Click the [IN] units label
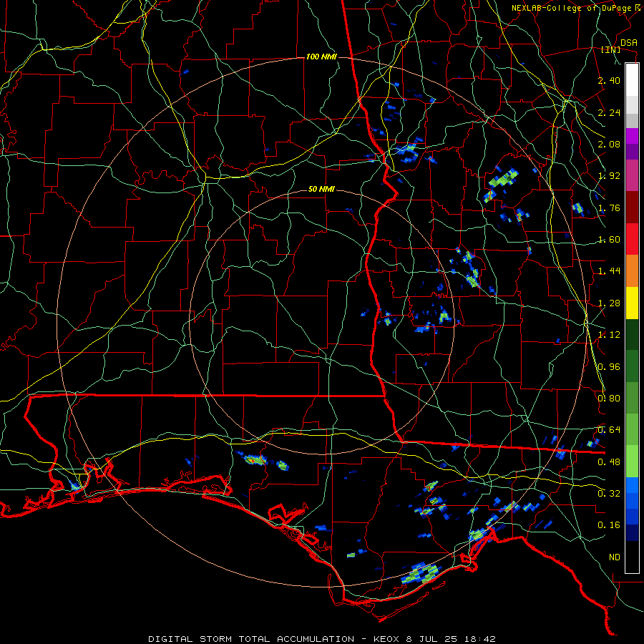This screenshot has height=644, width=644. click(611, 49)
